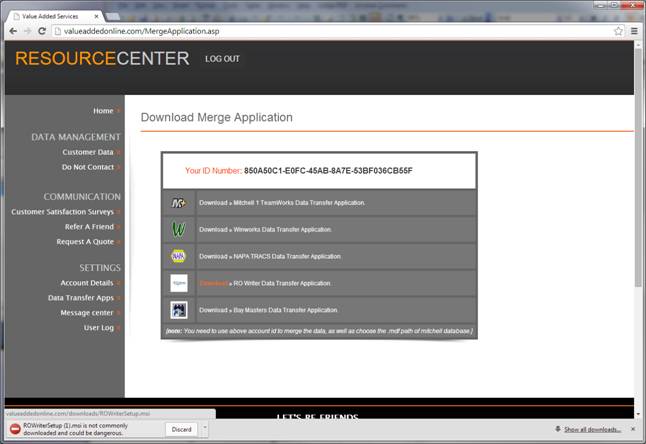The width and height of the screenshot is (646, 444).
Task: Click the Download Merge Application heading
Action: point(217,117)
